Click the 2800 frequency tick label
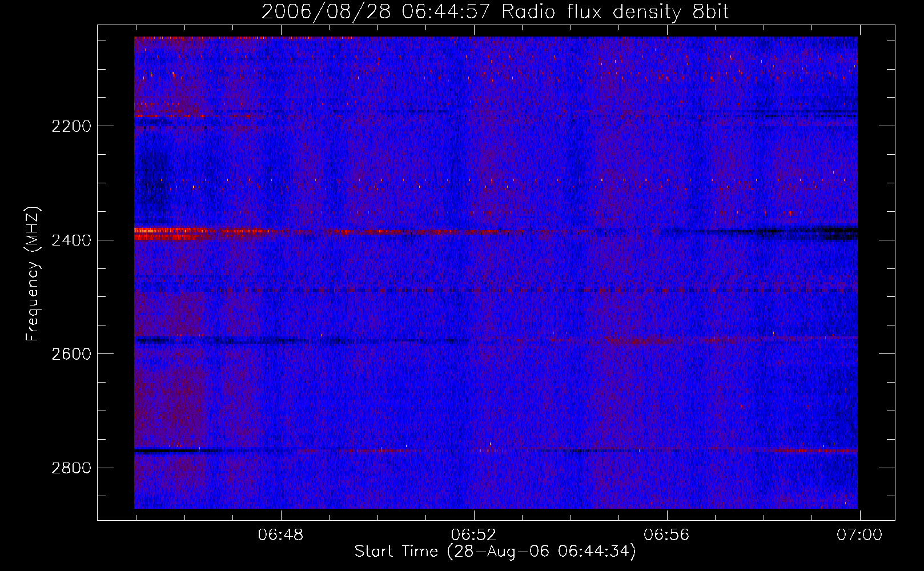The height and width of the screenshot is (571, 924). [71, 468]
